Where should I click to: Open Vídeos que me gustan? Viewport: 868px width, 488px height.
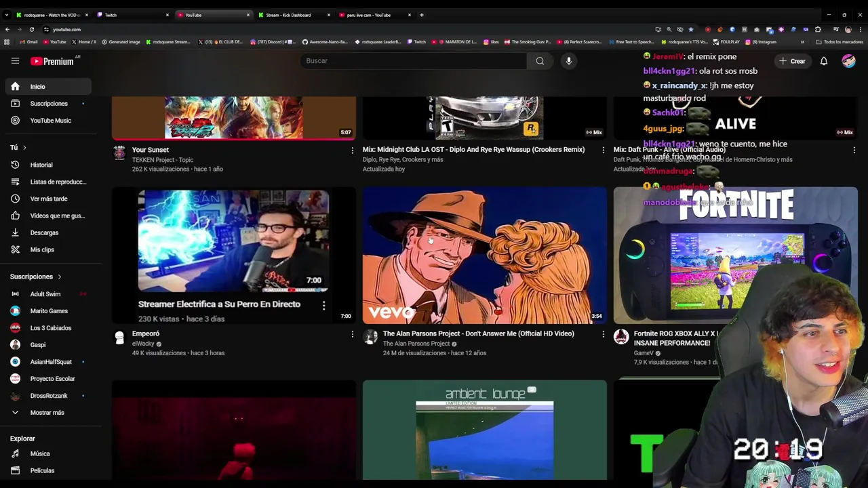point(47,216)
